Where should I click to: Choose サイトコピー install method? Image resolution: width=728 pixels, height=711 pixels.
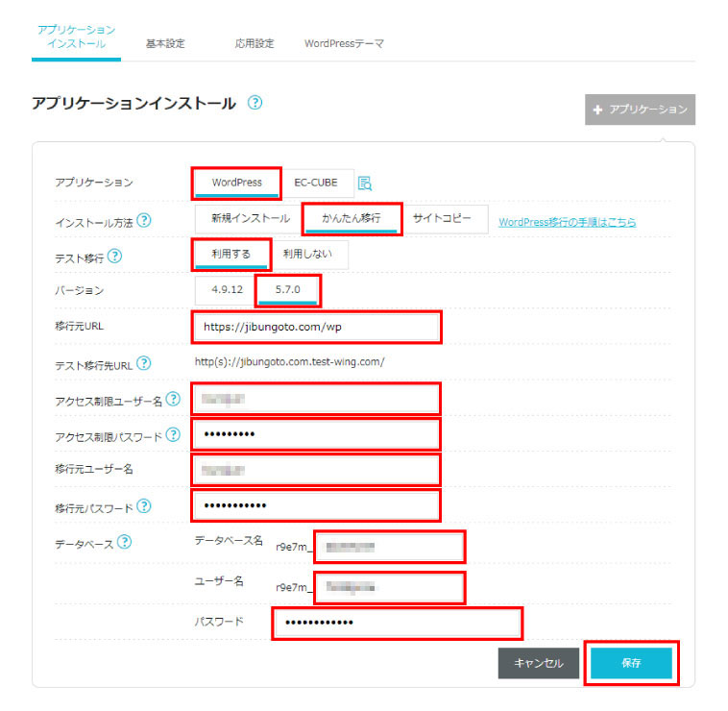442,219
